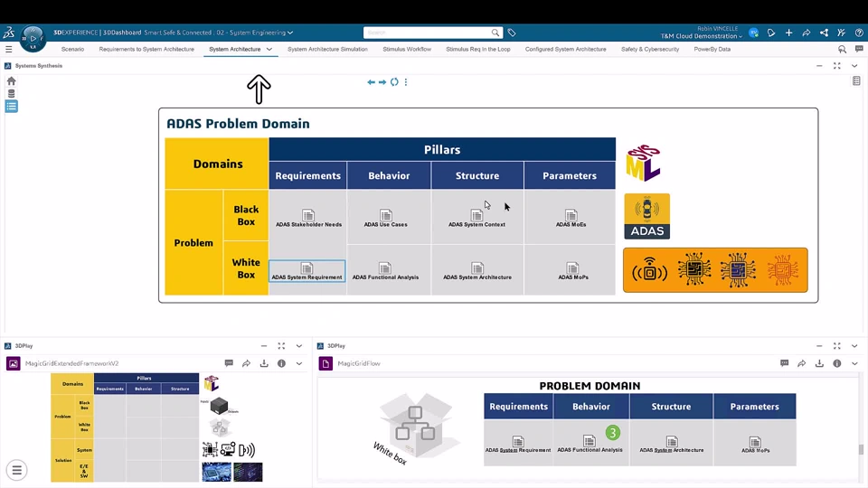Click the MagicGridFlow file type icon

pos(325,363)
